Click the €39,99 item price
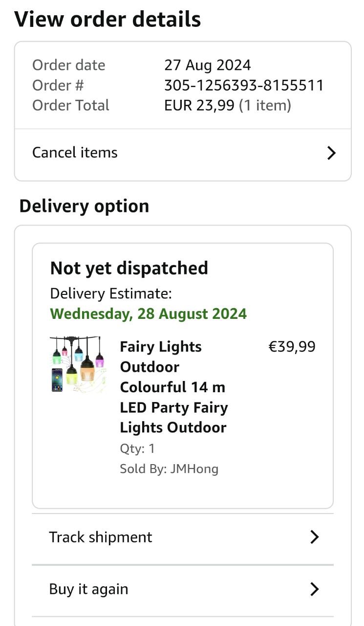Image resolution: width=364 pixels, height=626 pixels. 292,347
